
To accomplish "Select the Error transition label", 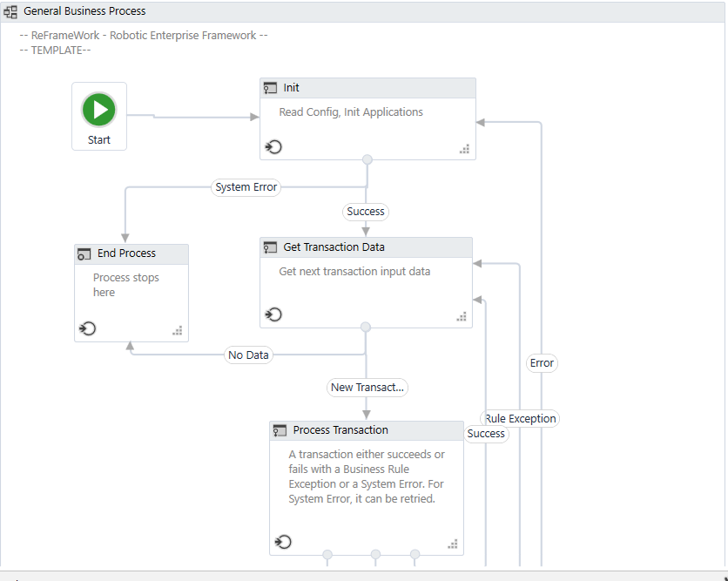I will click(542, 362).
